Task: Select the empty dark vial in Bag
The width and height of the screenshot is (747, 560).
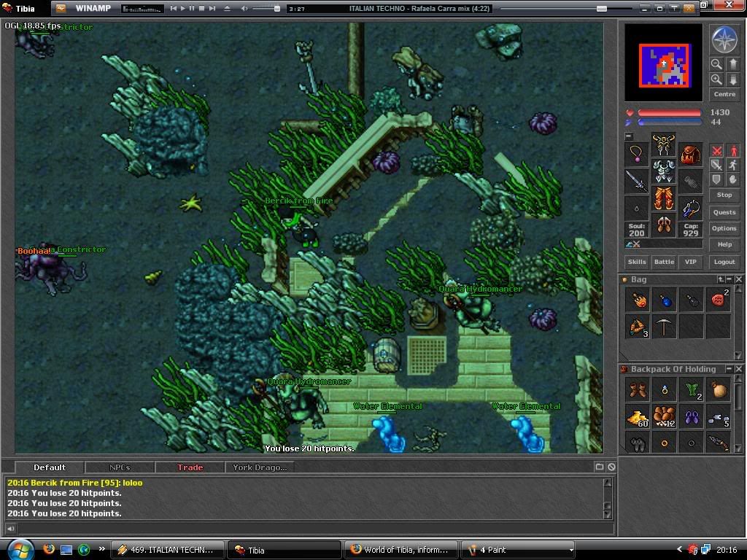Action: [x=692, y=300]
